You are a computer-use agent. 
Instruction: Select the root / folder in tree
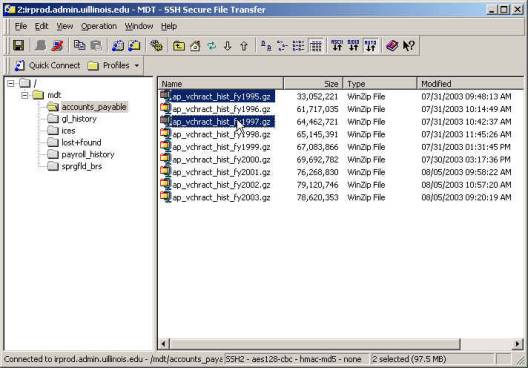tap(28, 83)
